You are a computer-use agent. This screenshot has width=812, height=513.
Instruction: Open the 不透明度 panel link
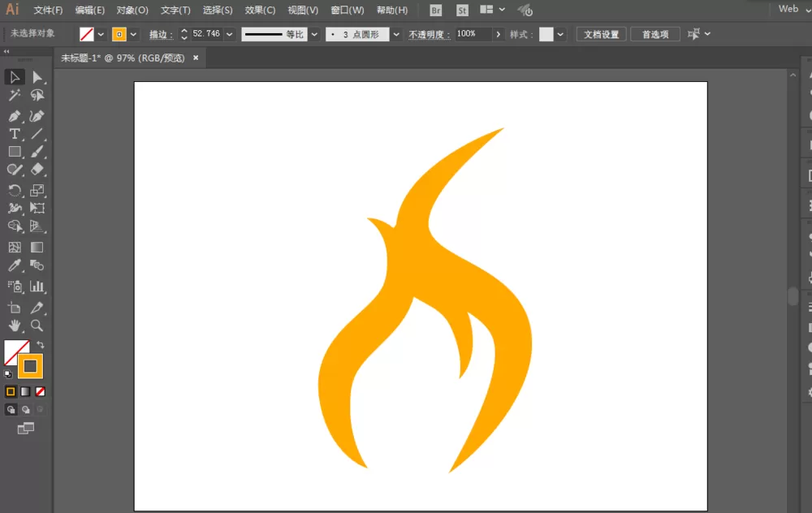click(430, 35)
